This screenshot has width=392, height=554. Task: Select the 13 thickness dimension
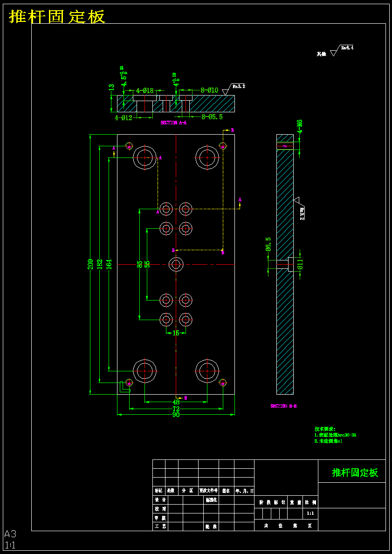pos(111,88)
